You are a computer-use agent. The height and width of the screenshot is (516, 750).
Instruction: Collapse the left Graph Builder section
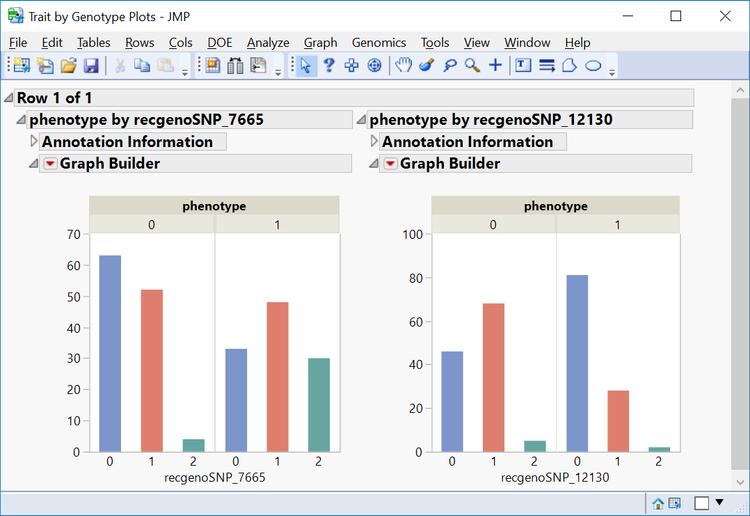(x=33, y=164)
